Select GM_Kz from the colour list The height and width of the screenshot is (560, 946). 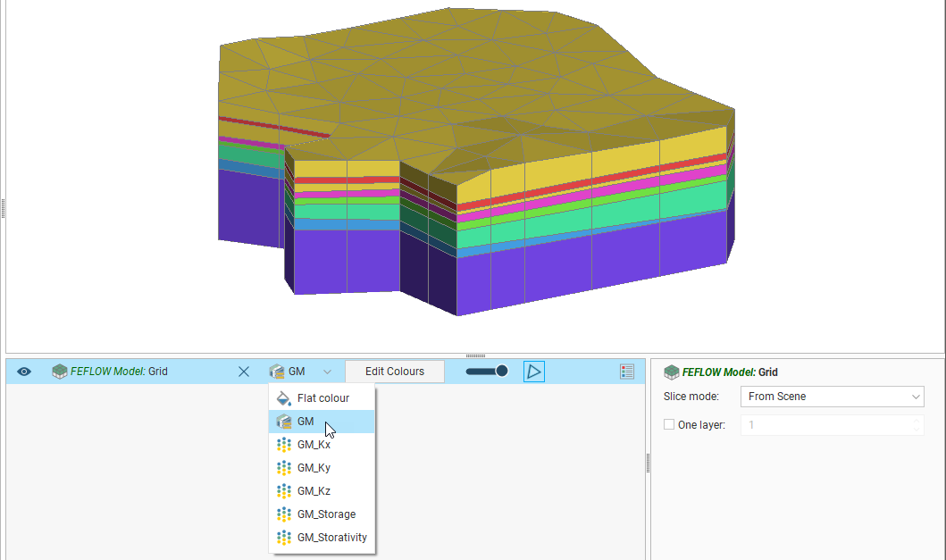[x=314, y=491]
